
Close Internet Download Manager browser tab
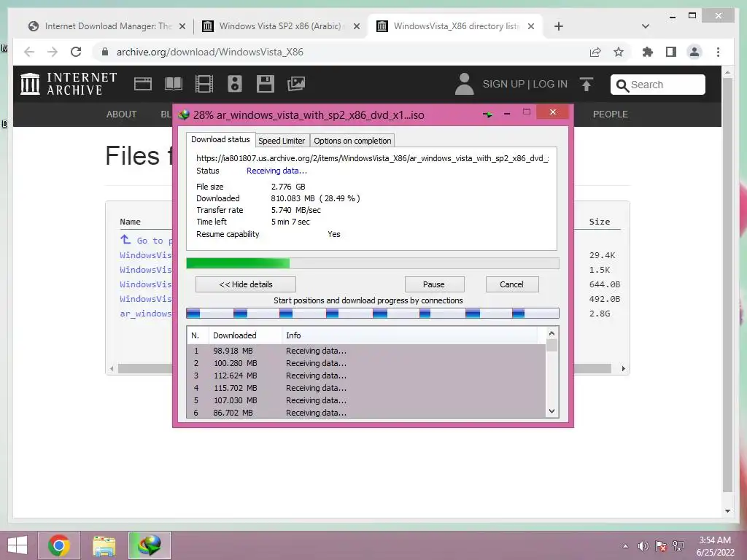(182, 26)
